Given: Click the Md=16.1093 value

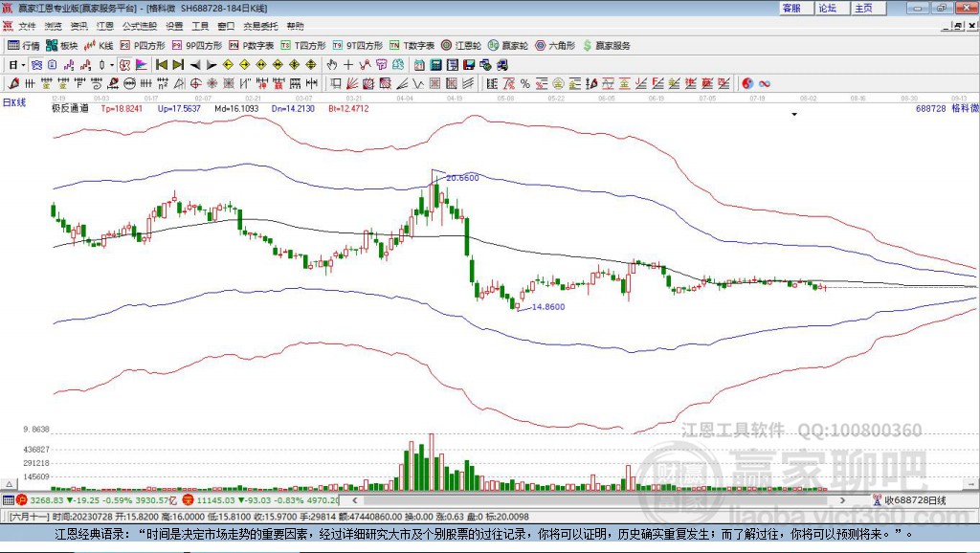Looking at the screenshot, I should coord(236,108).
